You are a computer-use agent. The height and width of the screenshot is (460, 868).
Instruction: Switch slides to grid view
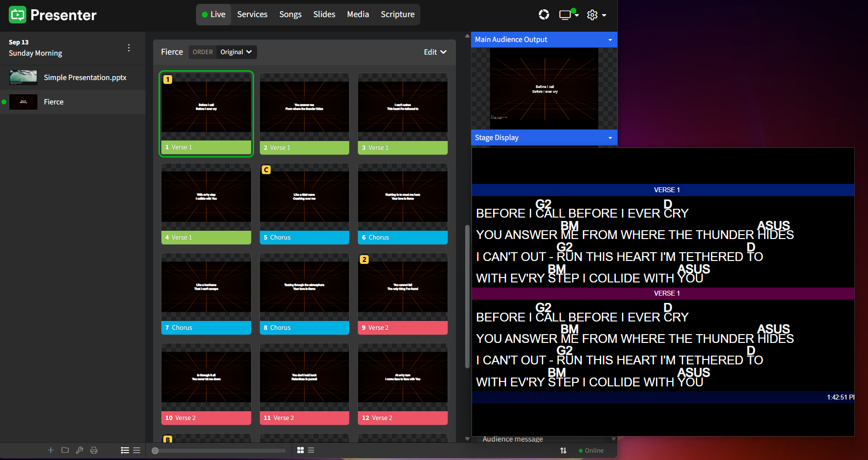point(300,450)
